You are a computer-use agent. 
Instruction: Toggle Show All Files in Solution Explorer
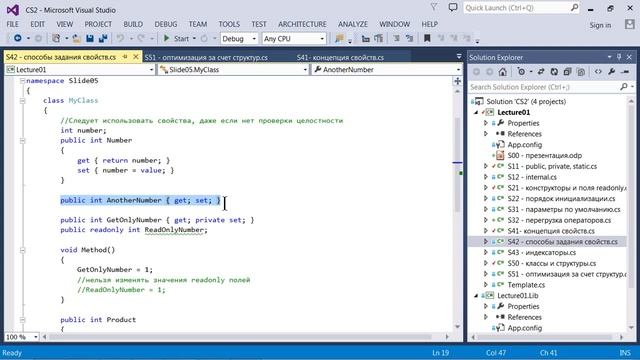coord(581,72)
